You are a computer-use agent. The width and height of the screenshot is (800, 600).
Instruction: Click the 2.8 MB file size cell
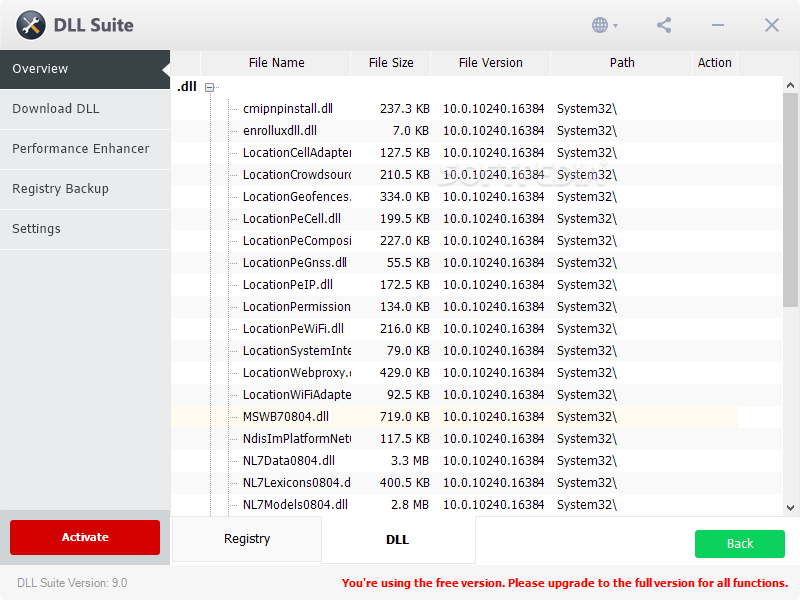tap(410, 505)
